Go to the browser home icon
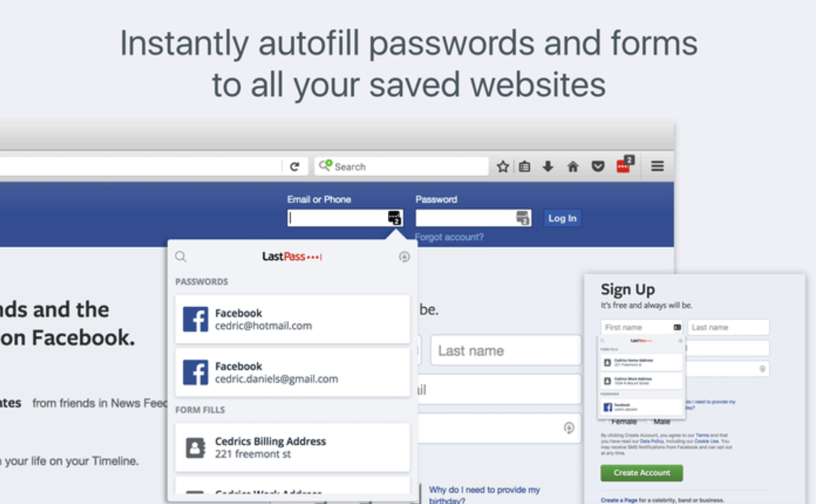Image resolution: width=816 pixels, height=504 pixels. click(x=573, y=167)
